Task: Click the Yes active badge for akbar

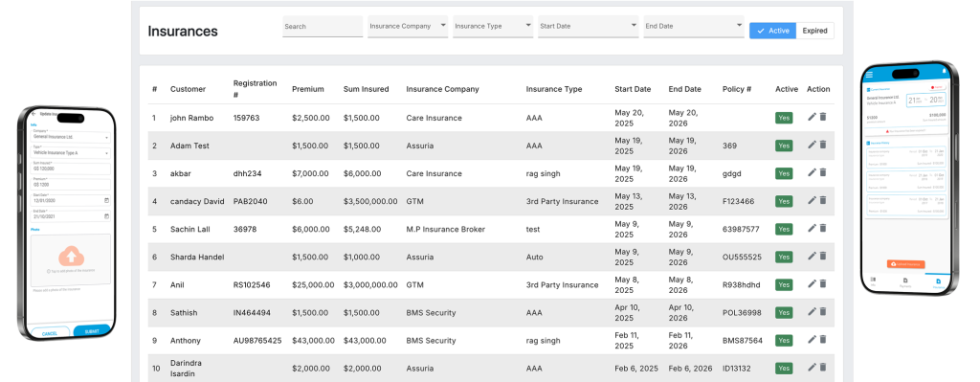Action: click(784, 173)
